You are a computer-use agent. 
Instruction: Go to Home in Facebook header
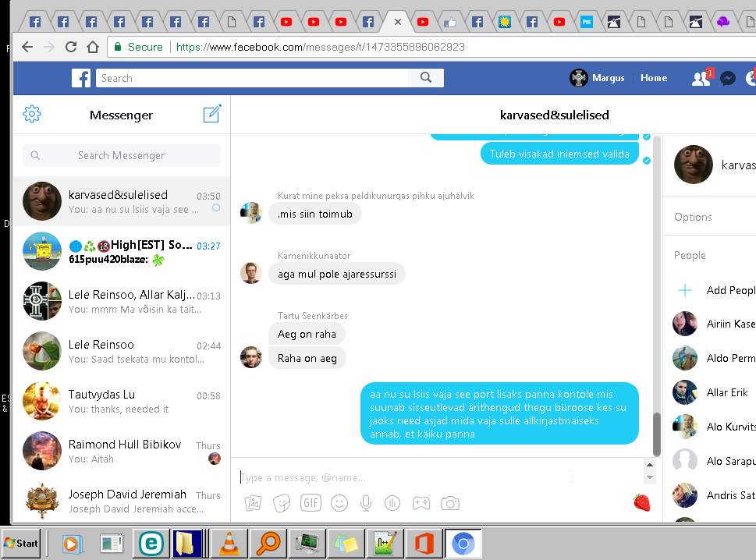click(x=654, y=77)
